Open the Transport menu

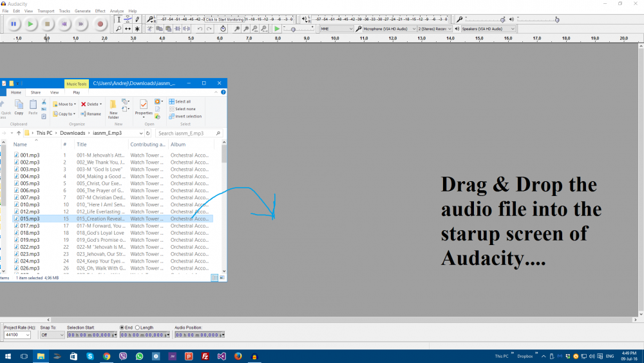(46, 11)
